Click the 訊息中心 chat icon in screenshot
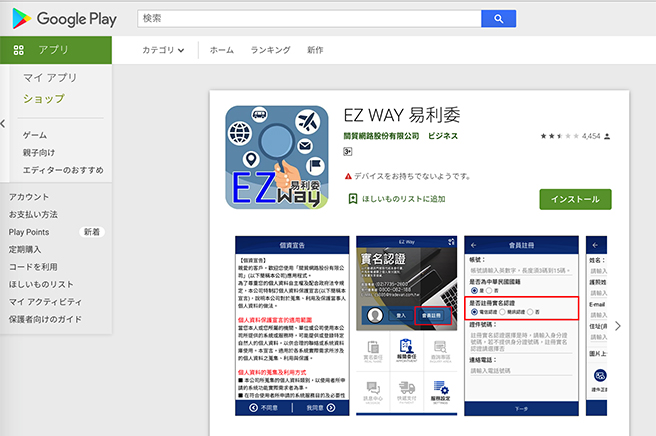 click(x=373, y=392)
